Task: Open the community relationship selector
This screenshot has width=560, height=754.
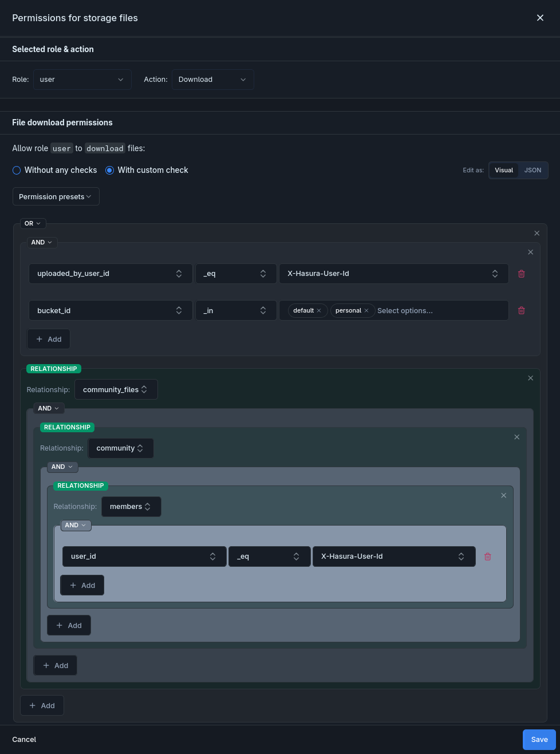Action: [x=120, y=448]
